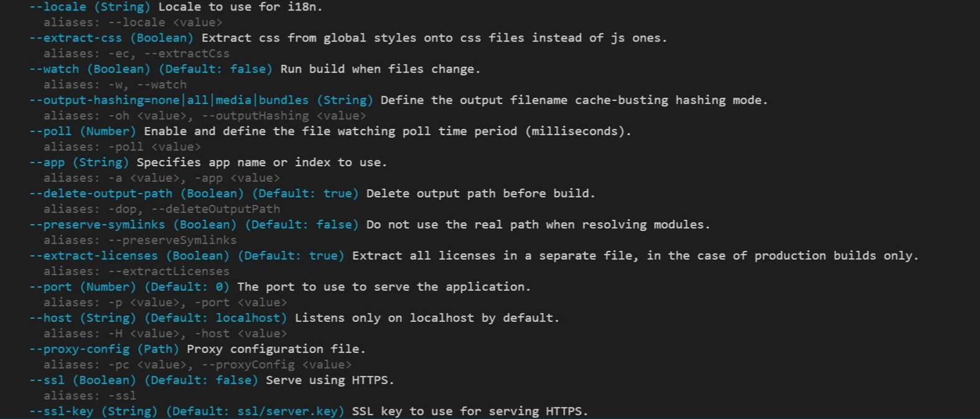
Task: Click the --poll option flag
Action: [x=50, y=131]
